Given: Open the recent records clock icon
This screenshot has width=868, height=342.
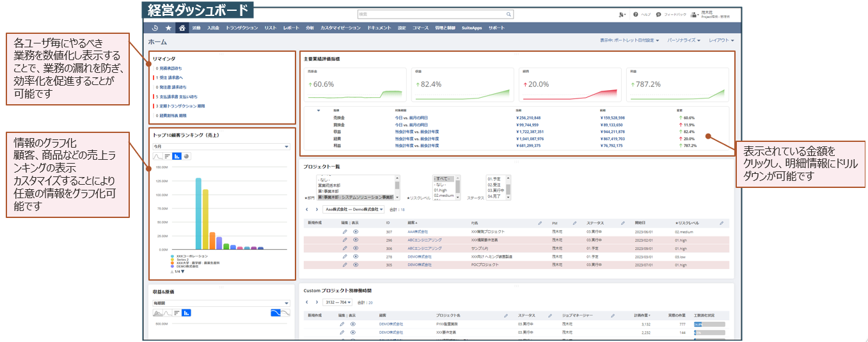Looking at the screenshot, I should pos(155,28).
